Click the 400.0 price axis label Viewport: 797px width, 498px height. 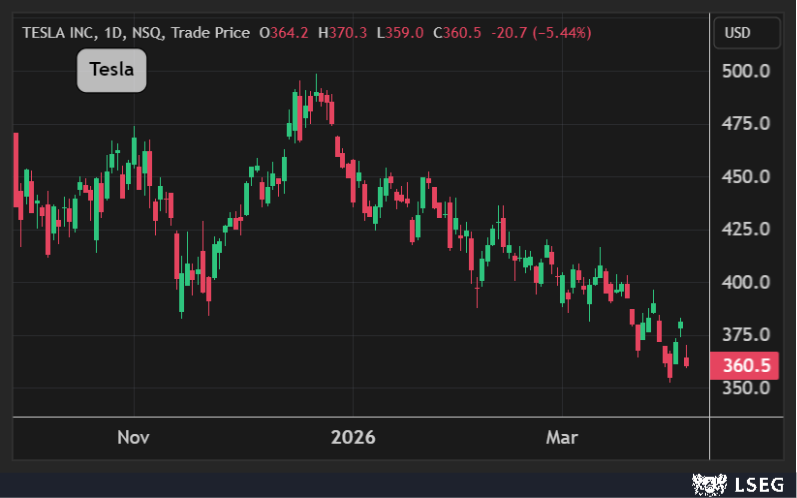click(745, 282)
